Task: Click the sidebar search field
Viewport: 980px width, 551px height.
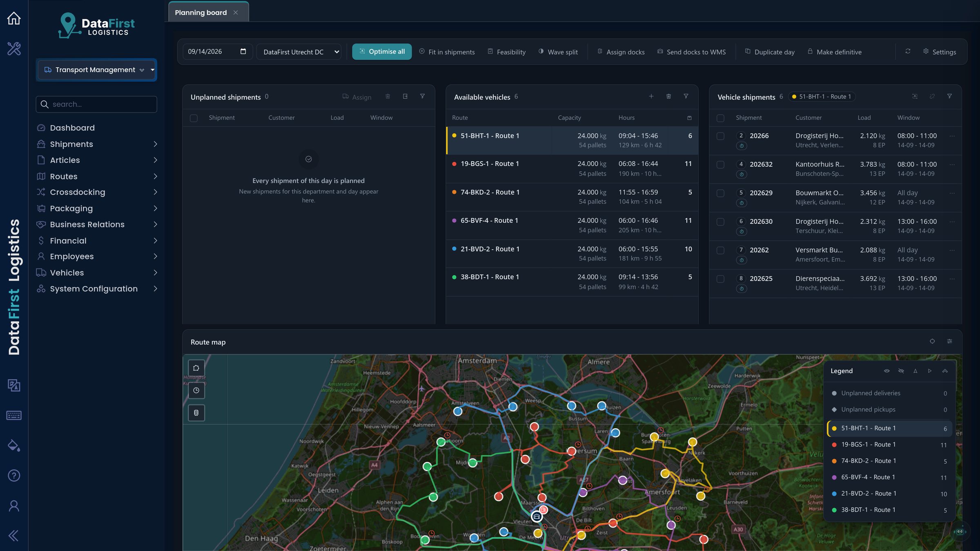Action: click(96, 104)
